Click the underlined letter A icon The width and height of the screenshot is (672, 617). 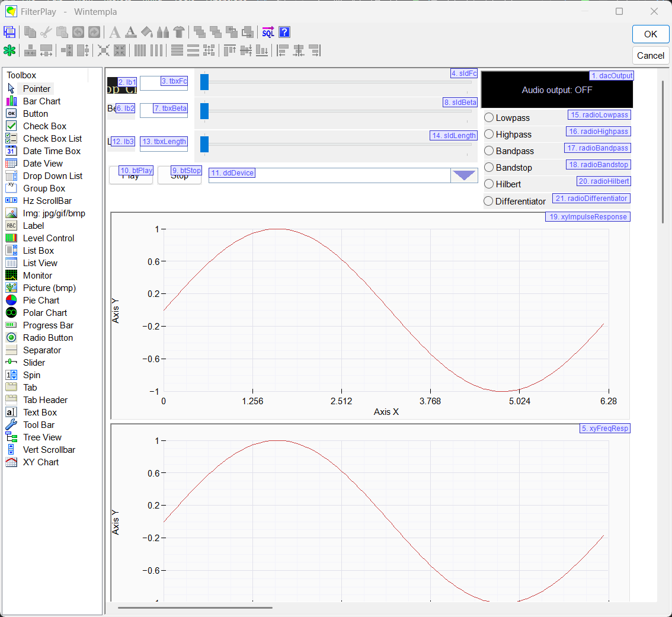tap(131, 32)
